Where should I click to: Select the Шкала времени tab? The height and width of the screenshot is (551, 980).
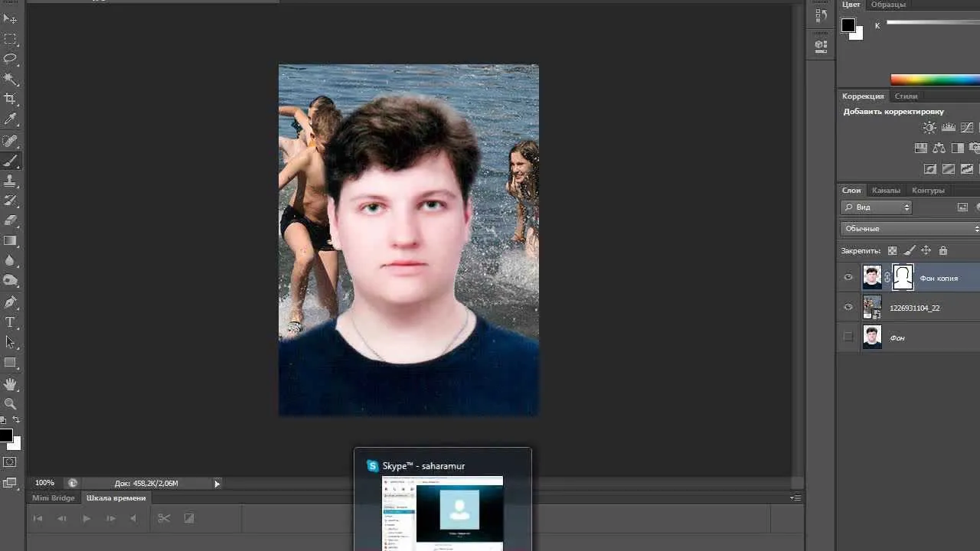pos(116,498)
